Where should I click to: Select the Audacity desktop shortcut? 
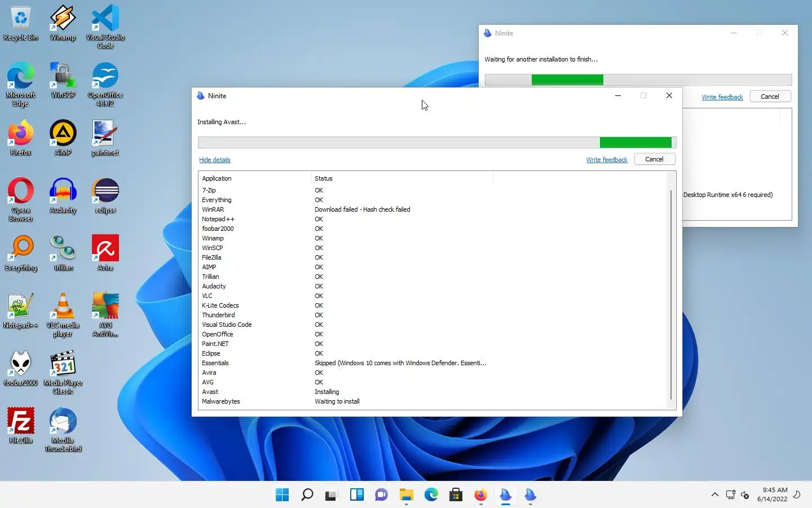pos(63,196)
